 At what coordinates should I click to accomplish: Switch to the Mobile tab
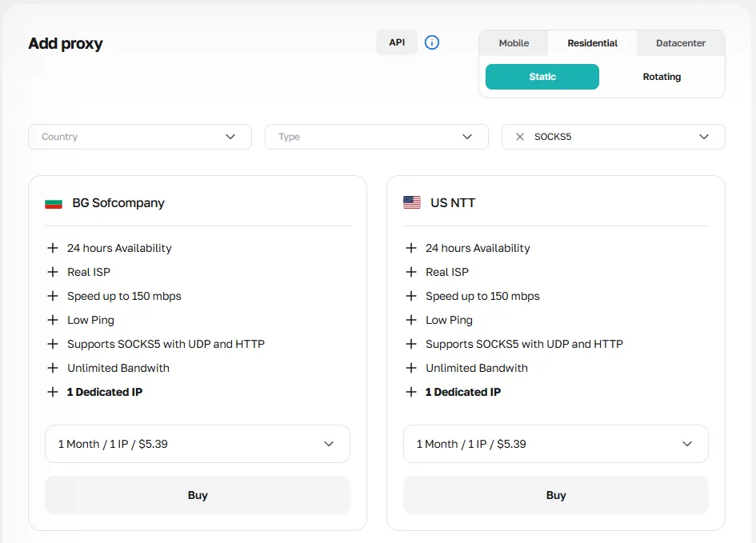point(514,43)
